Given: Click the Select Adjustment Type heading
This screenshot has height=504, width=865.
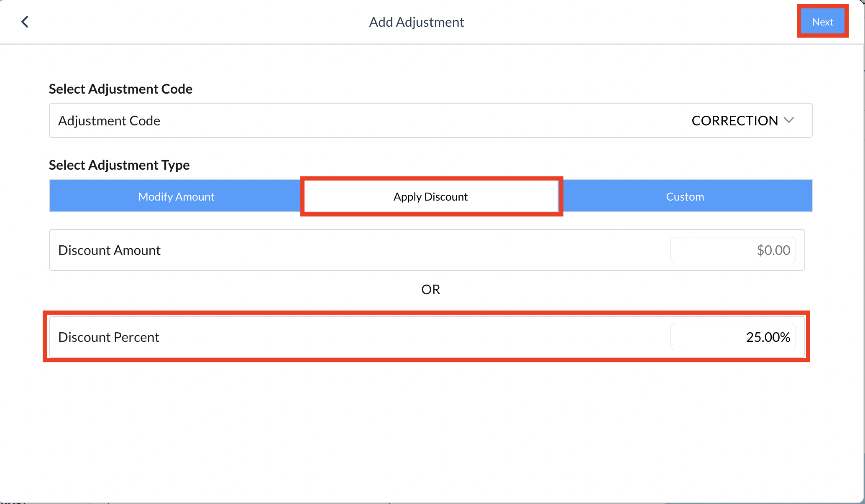Looking at the screenshot, I should click(x=119, y=165).
